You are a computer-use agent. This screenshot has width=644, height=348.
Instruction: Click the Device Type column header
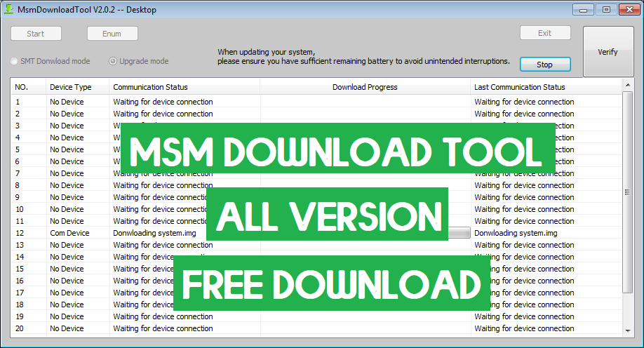[78, 87]
